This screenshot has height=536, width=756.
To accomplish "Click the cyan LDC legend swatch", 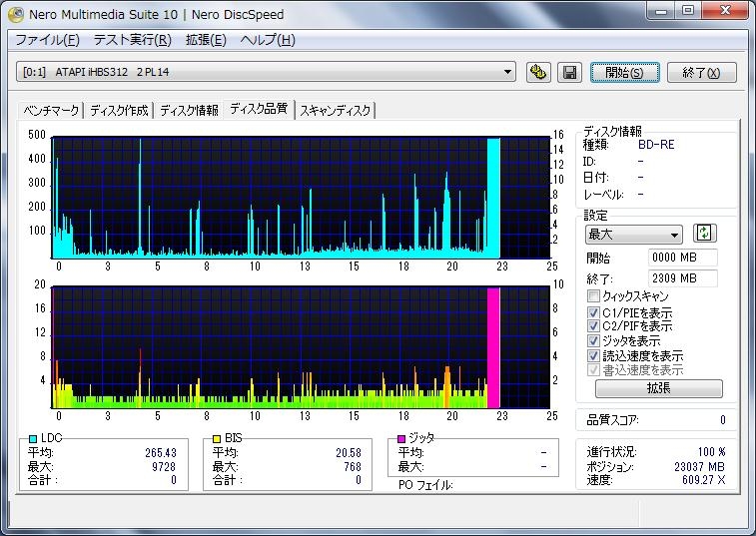I will (33, 438).
